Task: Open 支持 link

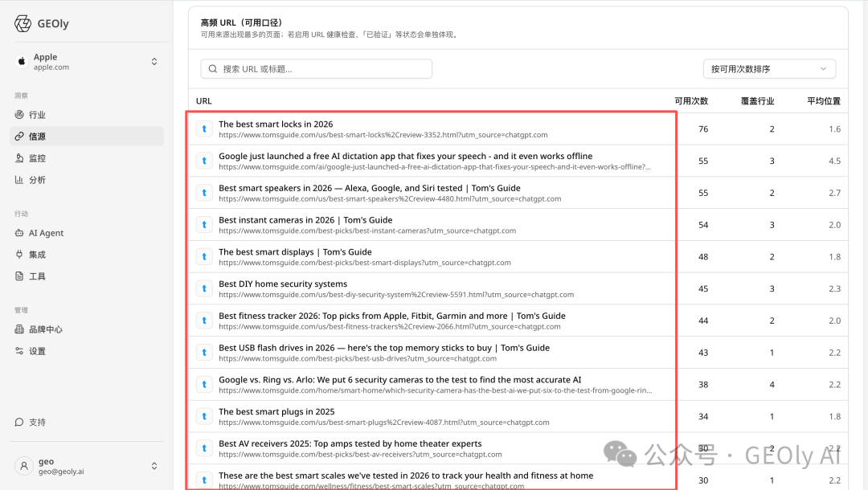Action: (x=87, y=423)
